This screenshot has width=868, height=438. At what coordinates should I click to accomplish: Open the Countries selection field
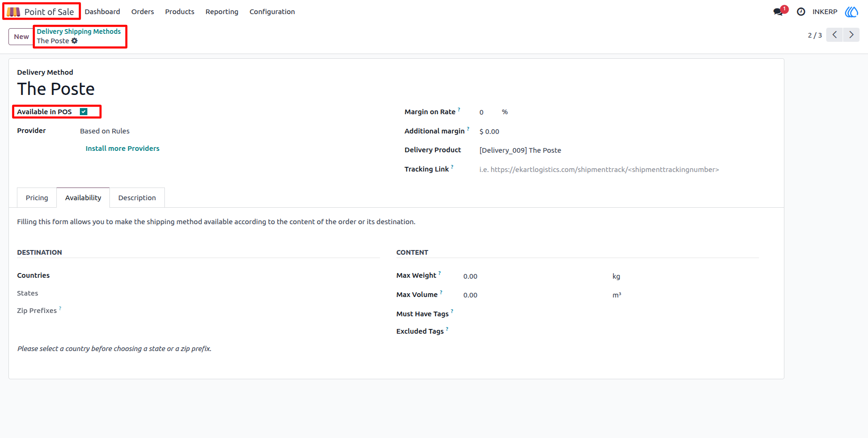(x=229, y=275)
